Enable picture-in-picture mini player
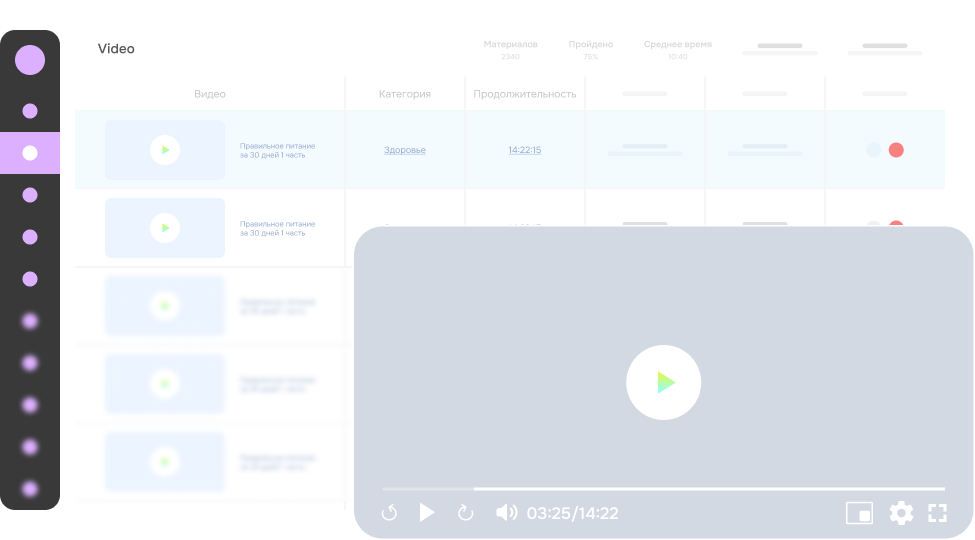The image size is (975, 540). click(x=859, y=513)
